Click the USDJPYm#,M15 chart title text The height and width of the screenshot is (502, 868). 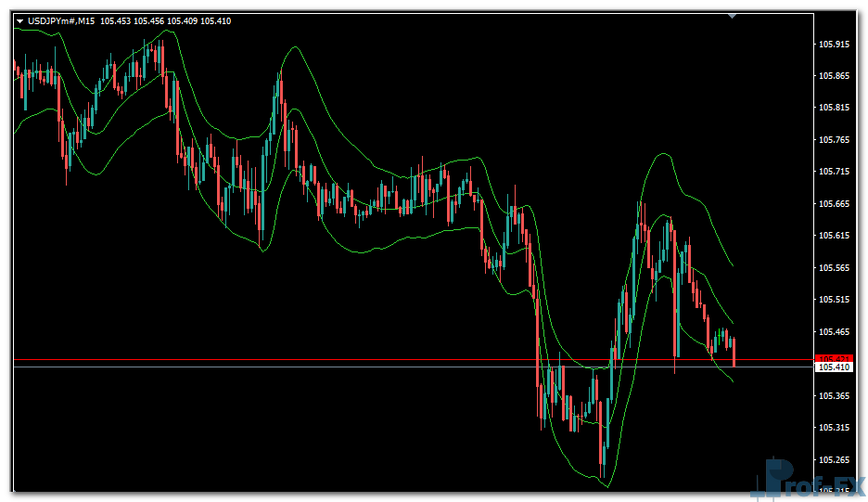(61, 21)
